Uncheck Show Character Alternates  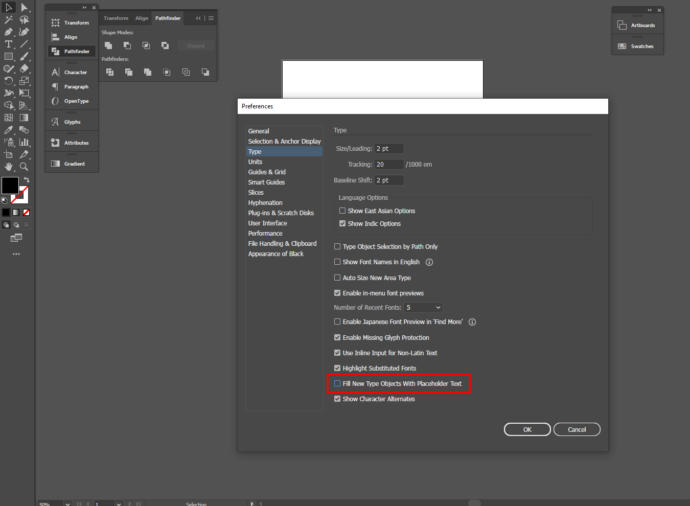[x=337, y=399]
